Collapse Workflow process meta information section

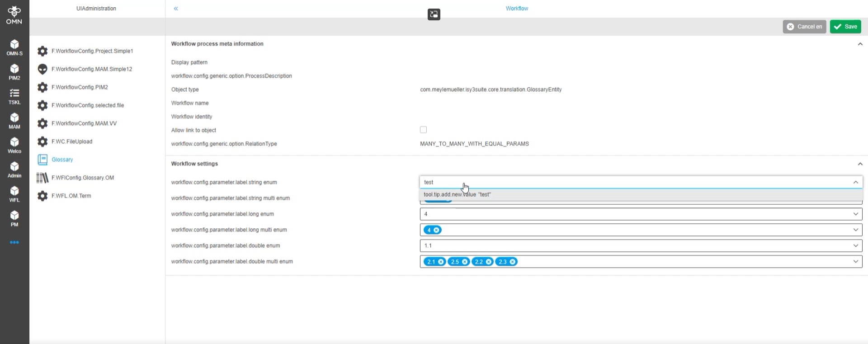860,44
